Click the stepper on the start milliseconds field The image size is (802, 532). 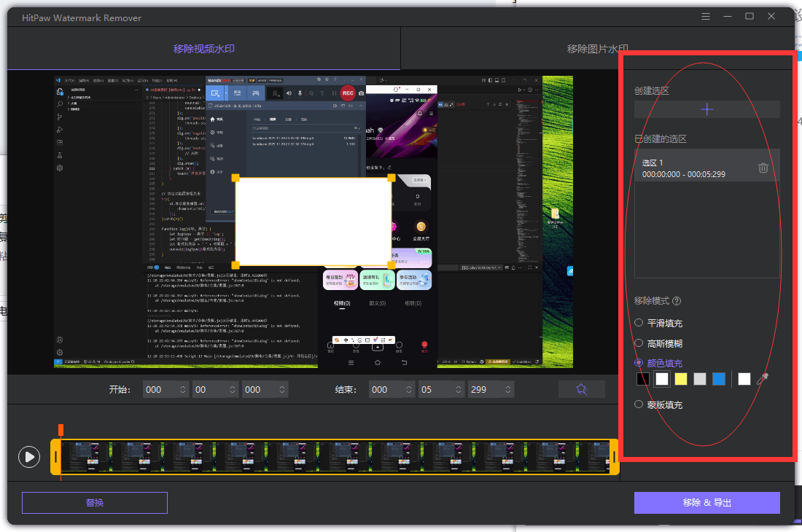tap(283, 390)
